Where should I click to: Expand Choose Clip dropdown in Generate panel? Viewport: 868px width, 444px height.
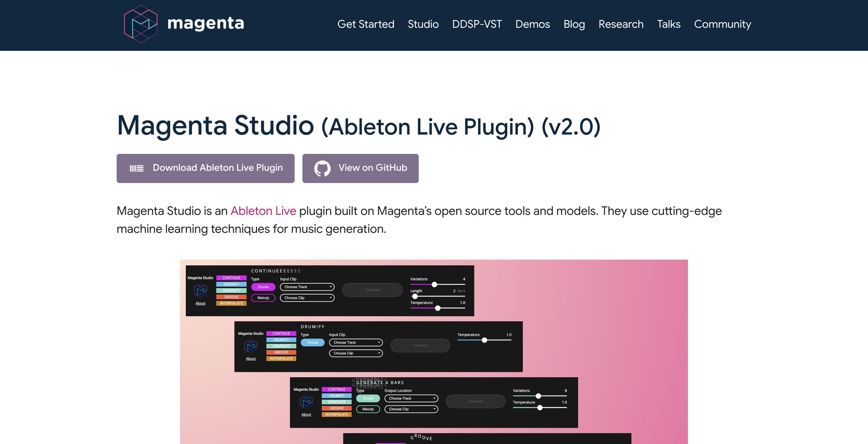click(x=411, y=409)
